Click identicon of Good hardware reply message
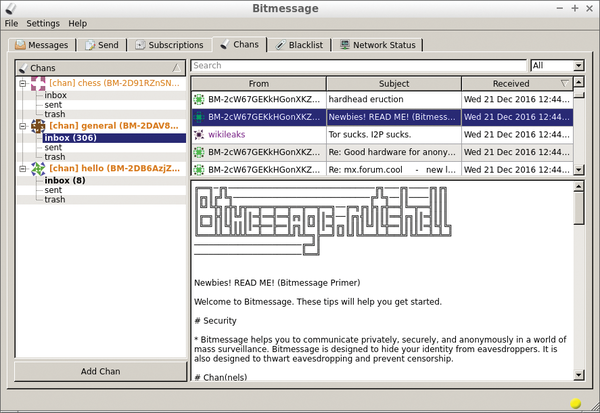This screenshot has height=413, width=600. [x=199, y=152]
